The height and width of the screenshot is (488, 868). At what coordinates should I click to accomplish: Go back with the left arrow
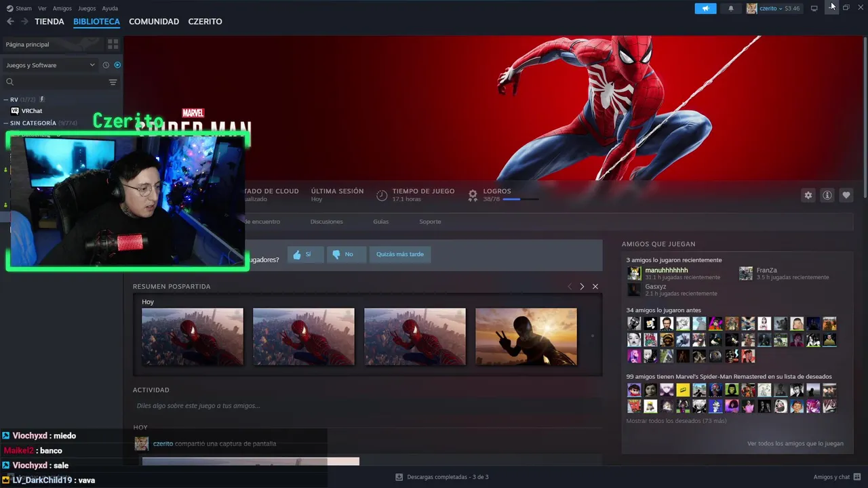(10, 22)
